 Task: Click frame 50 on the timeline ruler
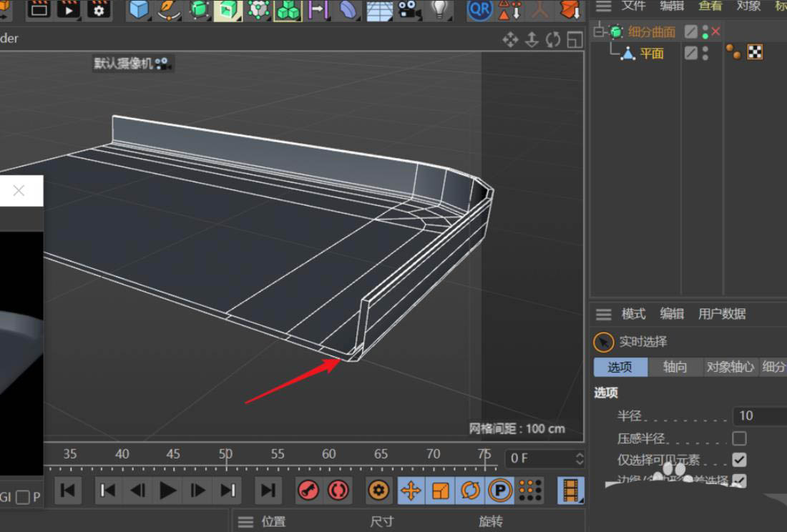point(226,455)
